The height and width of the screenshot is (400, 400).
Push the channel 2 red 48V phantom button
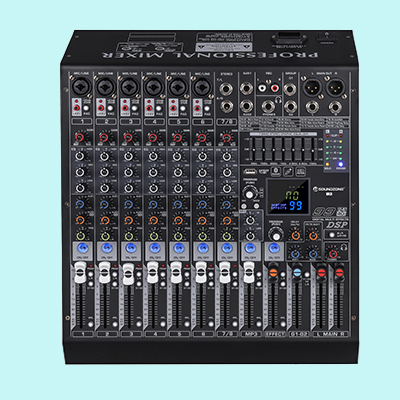[x=101, y=108]
